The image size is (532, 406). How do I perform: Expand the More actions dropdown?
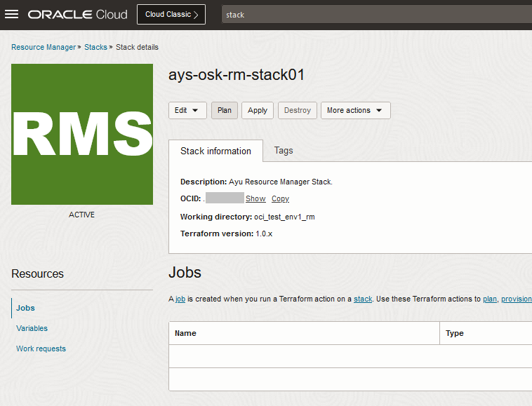tap(355, 111)
